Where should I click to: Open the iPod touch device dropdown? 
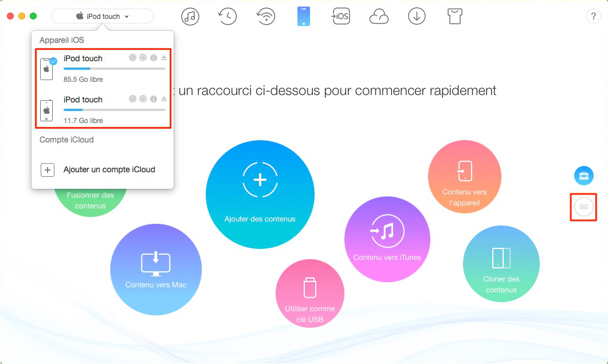click(x=103, y=16)
